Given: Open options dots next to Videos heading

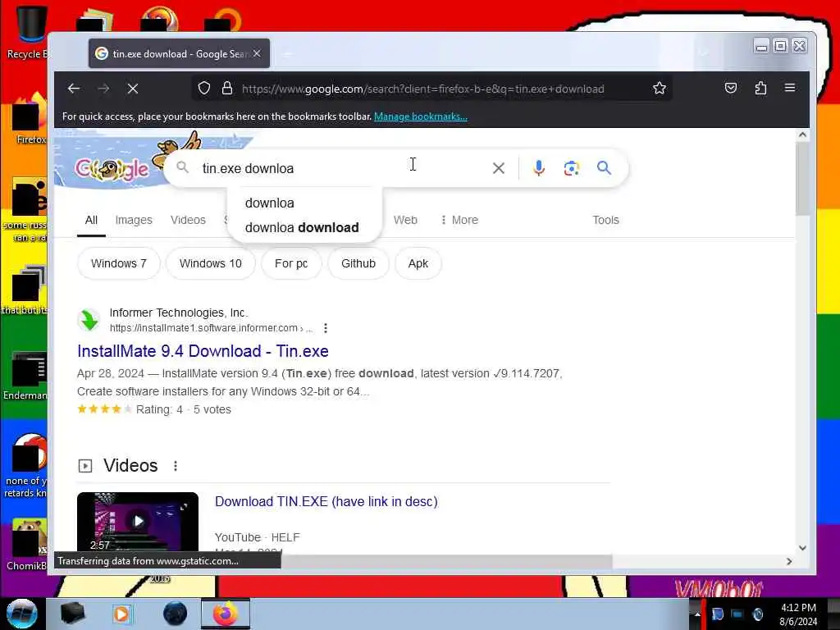Looking at the screenshot, I should (x=176, y=466).
